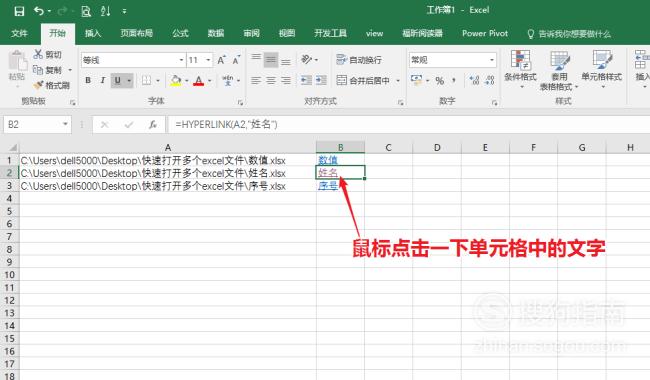The width and height of the screenshot is (650, 380).
Task: Switch to the 公式 tab
Action: [180, 34]
